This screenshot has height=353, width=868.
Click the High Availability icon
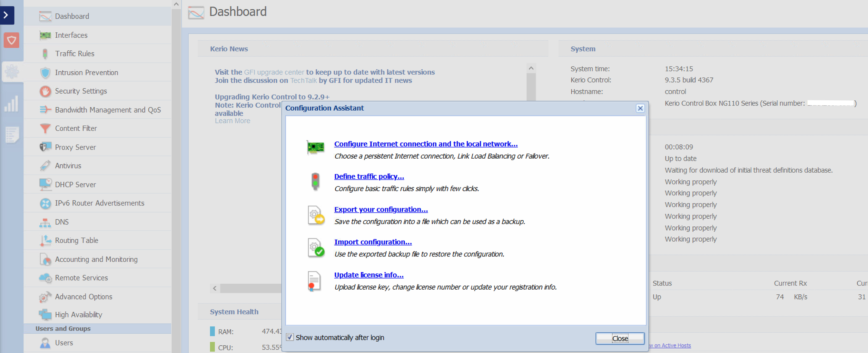tap(45, 314)
